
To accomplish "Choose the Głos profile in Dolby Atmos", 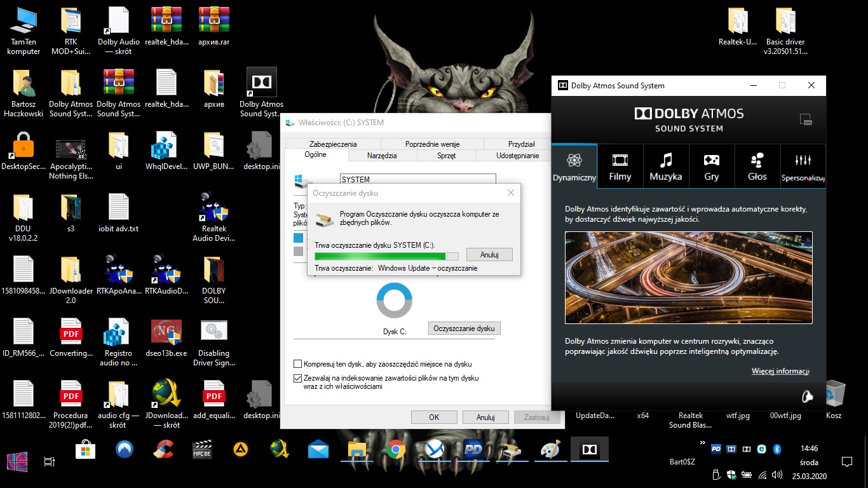I will (757, 165).
